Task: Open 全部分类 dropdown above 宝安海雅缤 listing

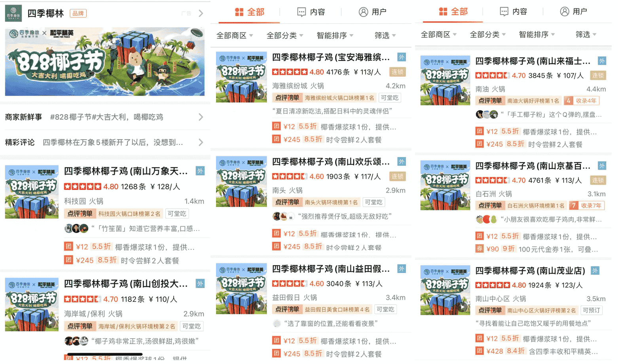Action: [x=285, y=36]
